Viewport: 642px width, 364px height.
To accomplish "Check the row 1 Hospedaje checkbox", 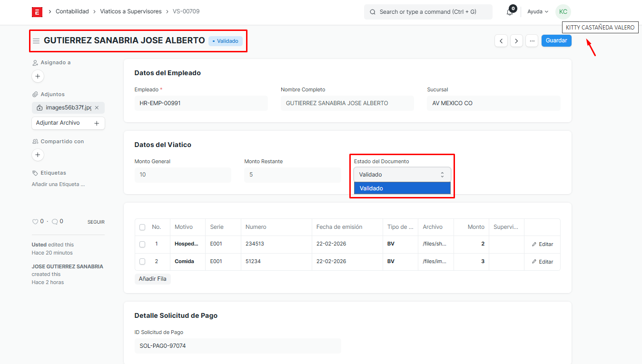I will pyautogui.click(x=142, y=244).
